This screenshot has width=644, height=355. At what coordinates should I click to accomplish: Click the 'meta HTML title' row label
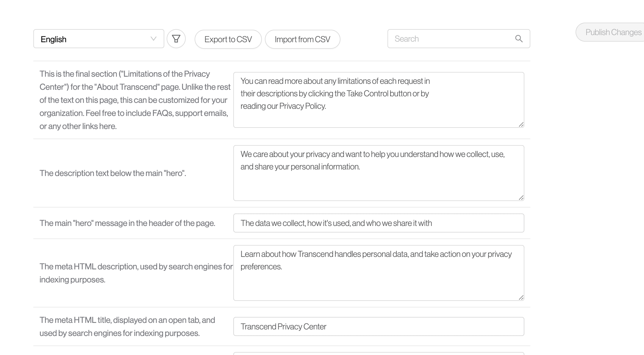(x=127, y=326)
